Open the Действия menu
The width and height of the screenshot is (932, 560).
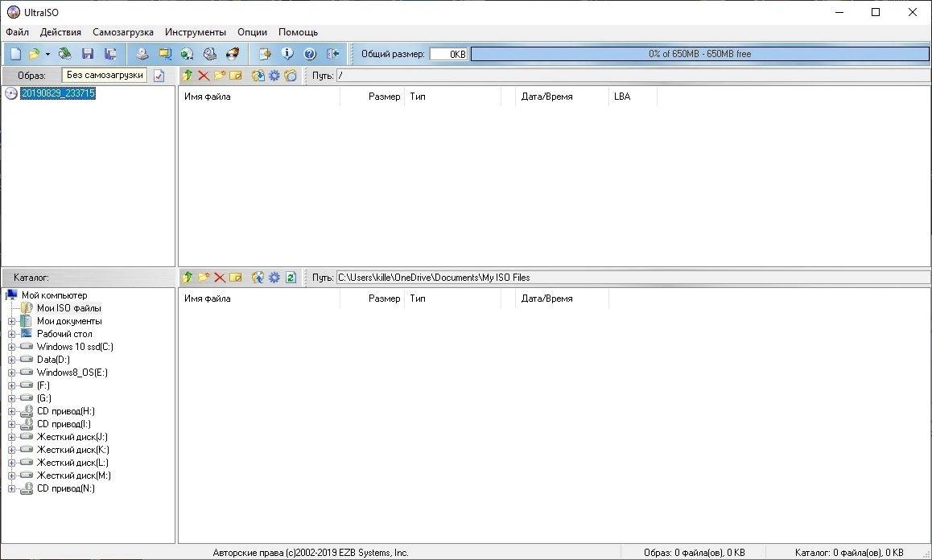pos(60,32)
